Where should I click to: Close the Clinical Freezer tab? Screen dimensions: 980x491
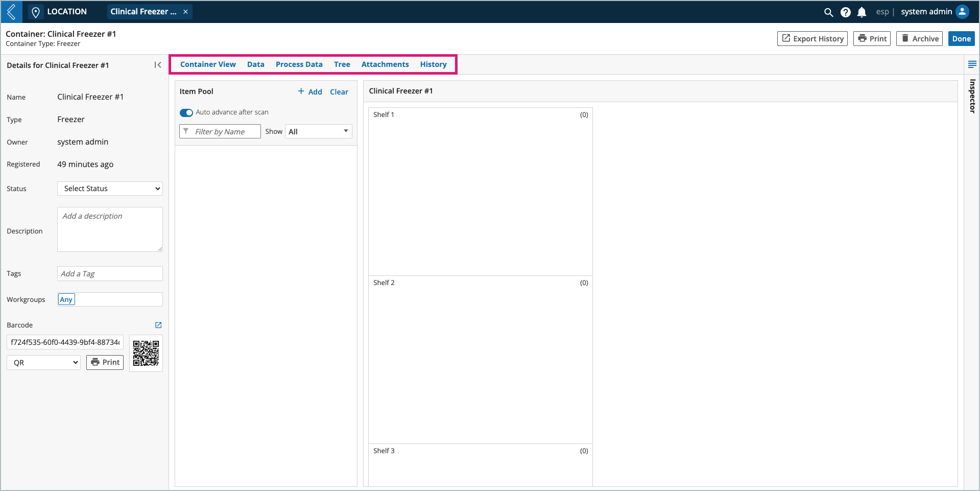[185, 12]
